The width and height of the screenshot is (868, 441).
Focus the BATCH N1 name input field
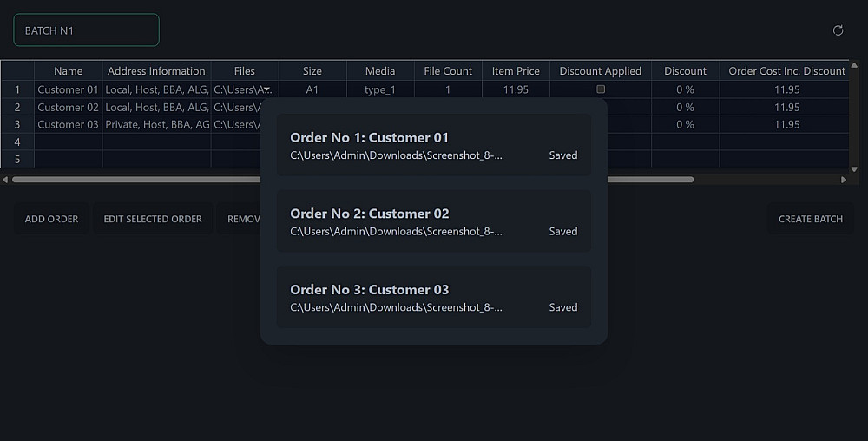click(x=86, y=30)
